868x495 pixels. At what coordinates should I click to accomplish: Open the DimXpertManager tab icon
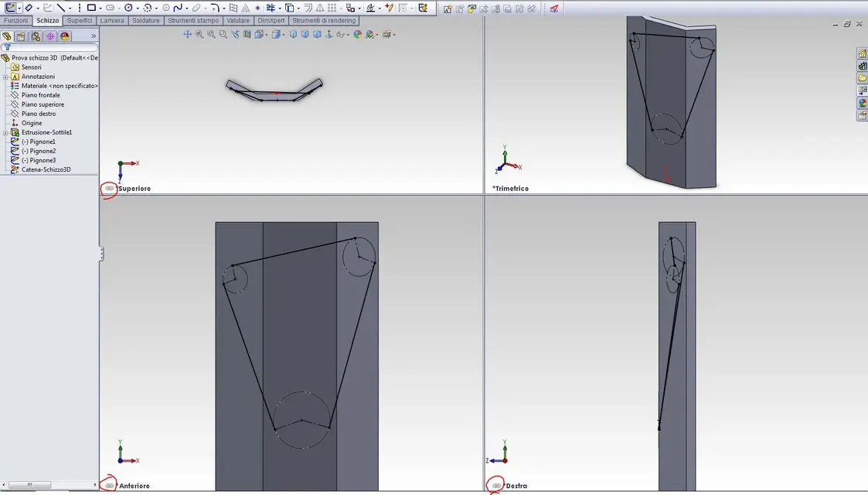coord(49,36)
